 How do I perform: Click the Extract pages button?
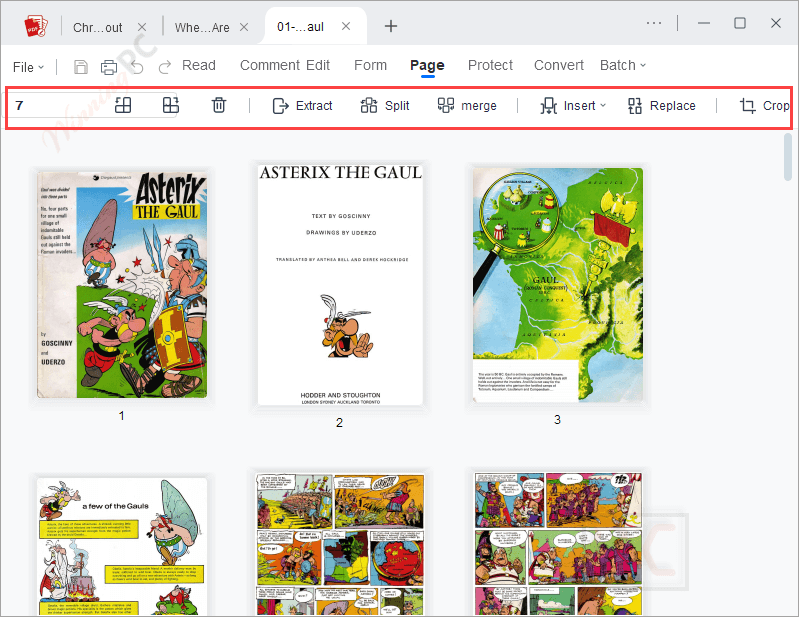[302, 105]
